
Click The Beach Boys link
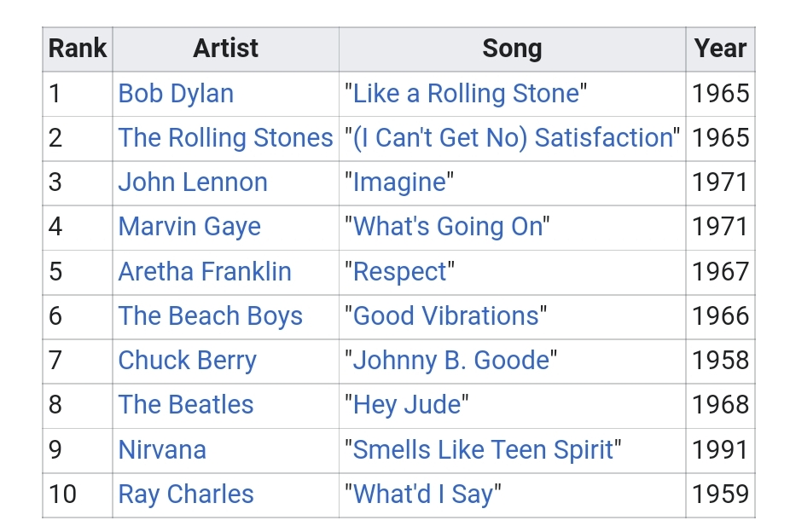tap(211, 316)
